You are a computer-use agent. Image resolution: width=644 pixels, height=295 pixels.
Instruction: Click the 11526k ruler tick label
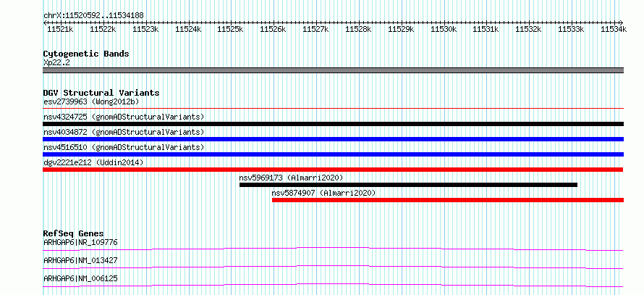[273, 29]
